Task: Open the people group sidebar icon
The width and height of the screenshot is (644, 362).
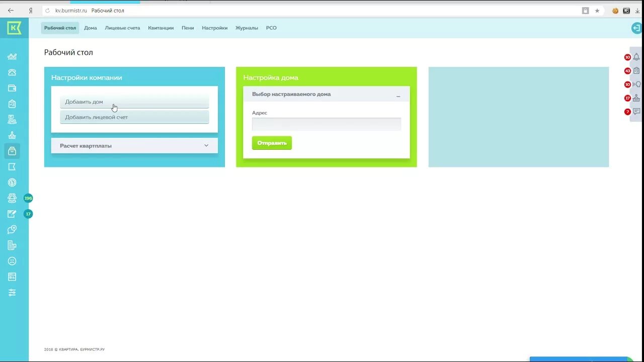Action: tap(12, 120)
